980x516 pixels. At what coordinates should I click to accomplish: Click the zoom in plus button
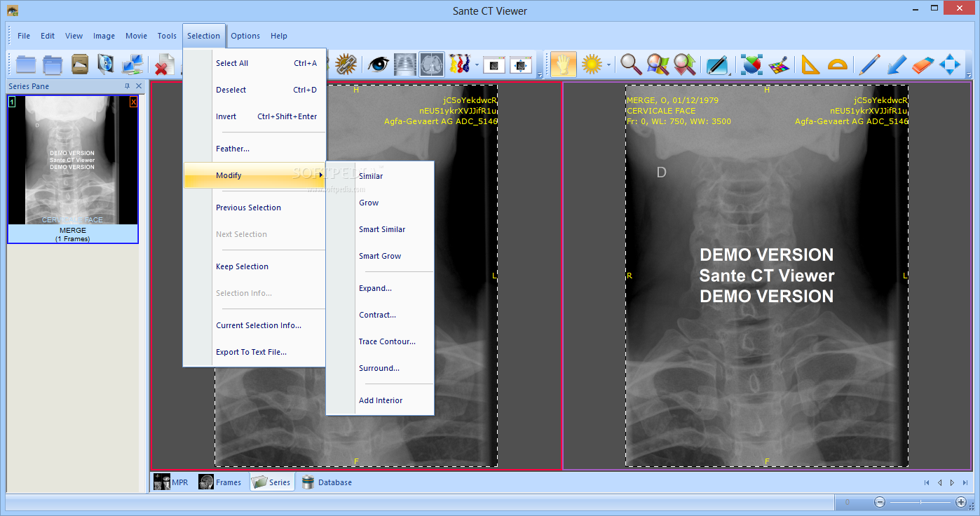click(x=961, y=502)
